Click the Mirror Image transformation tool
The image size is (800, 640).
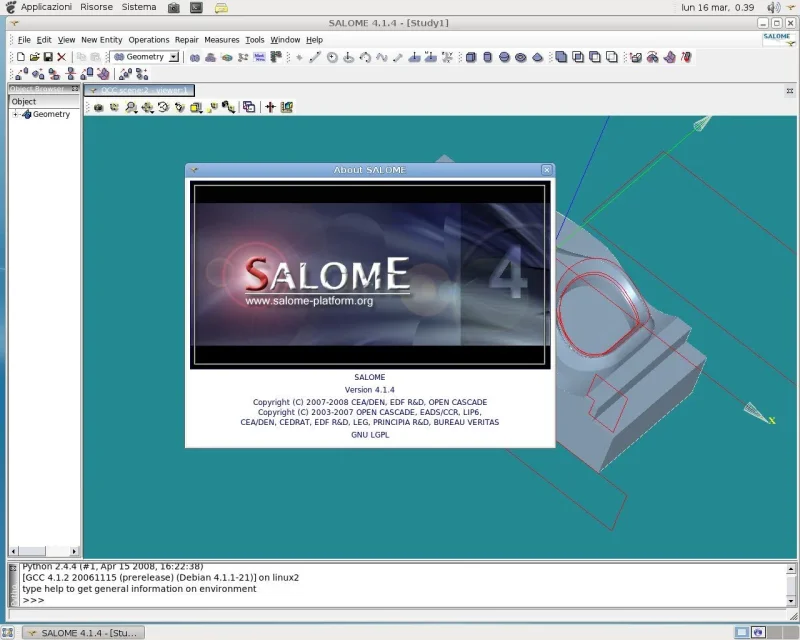pos(70,75)
